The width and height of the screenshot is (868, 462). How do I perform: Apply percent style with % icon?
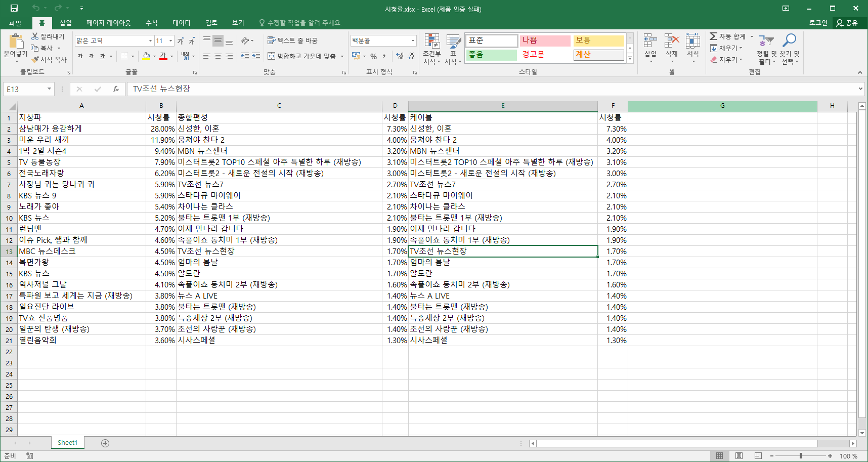coord(373,56)
